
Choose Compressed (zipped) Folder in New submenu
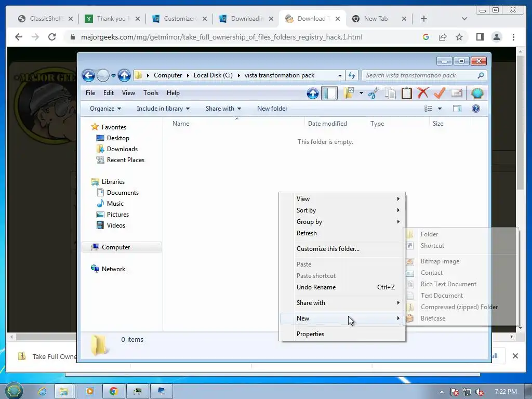point(461,307)
